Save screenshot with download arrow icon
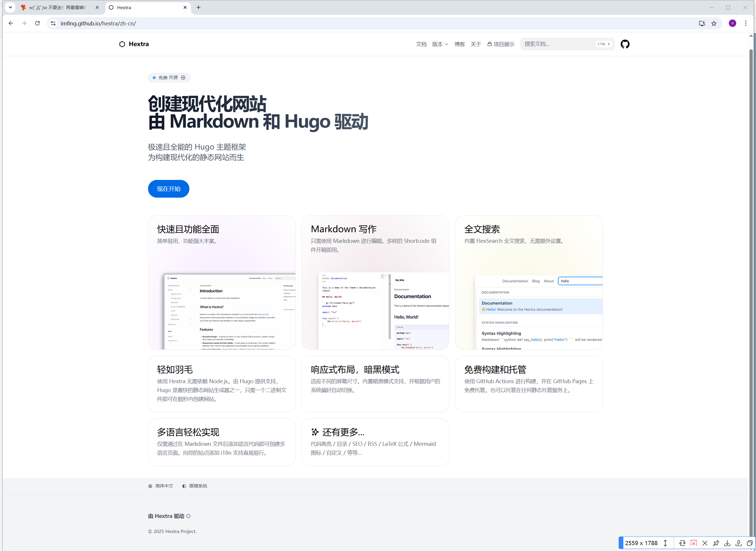 coord(727,543)
